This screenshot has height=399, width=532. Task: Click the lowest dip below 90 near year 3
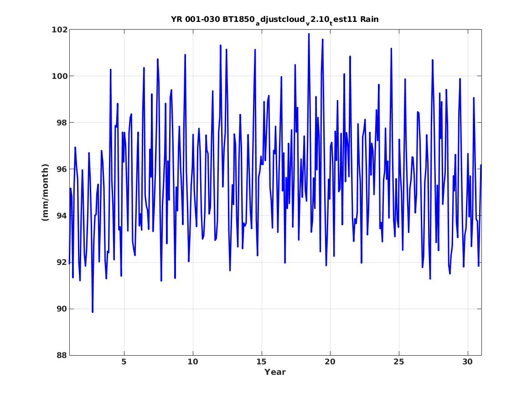point(92,311)
